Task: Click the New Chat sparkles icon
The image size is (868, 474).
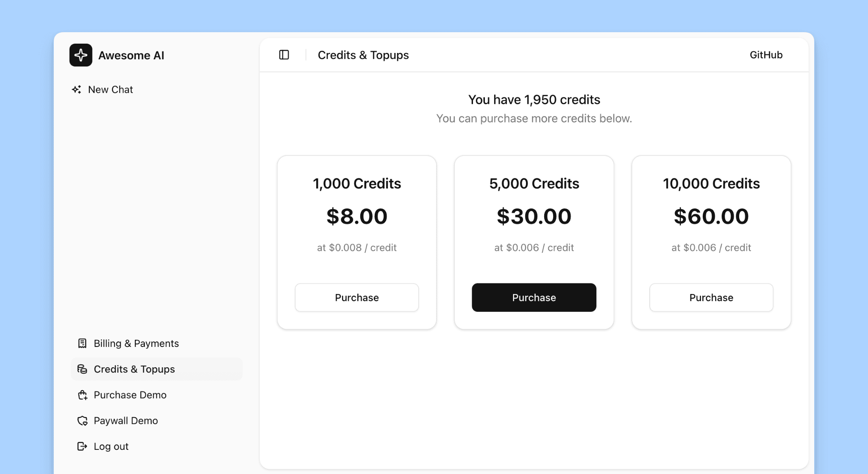Action: click(x=77, y=89)
